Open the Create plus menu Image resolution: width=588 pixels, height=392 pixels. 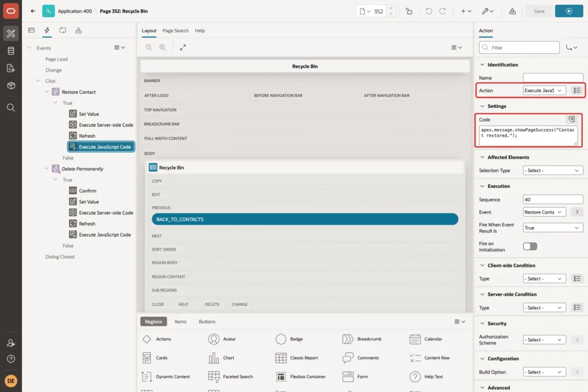(x=466, y=11)
